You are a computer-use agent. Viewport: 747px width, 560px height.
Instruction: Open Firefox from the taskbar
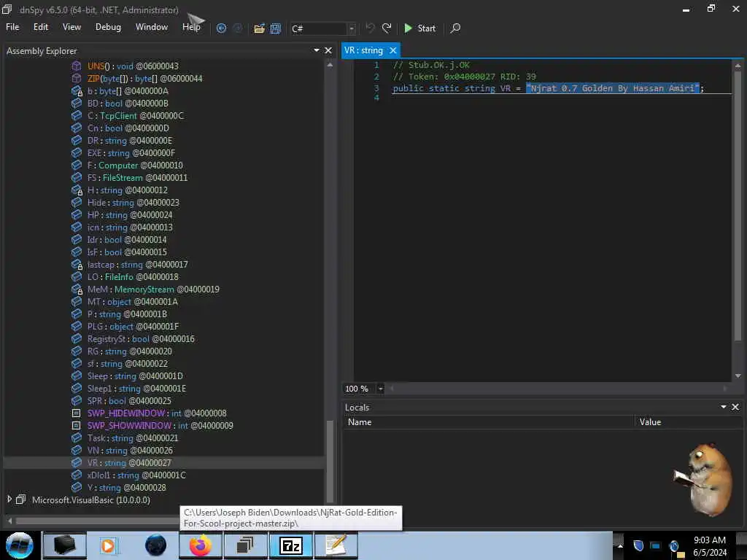pos(201,545)
